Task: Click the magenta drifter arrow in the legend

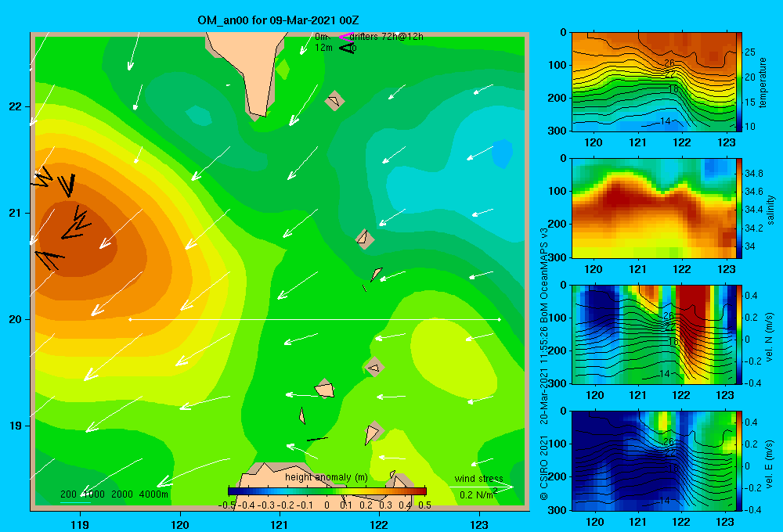Action: (345, 37)
